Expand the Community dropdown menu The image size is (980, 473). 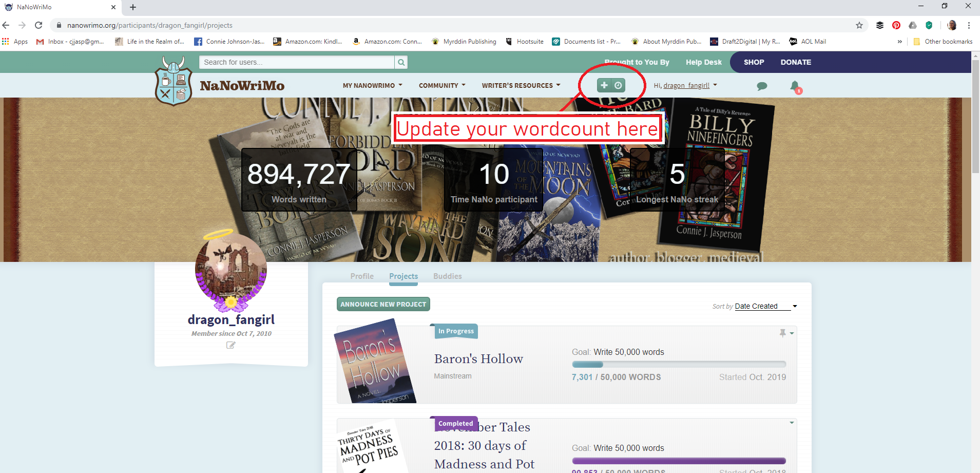tap(442, 86)
